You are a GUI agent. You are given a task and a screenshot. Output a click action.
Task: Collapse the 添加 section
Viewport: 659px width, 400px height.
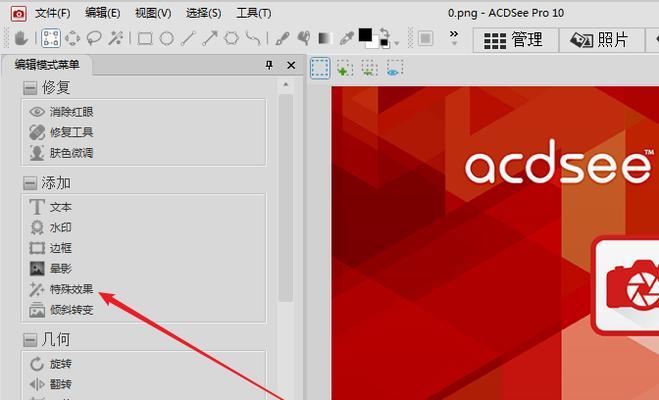click(29, 183)
